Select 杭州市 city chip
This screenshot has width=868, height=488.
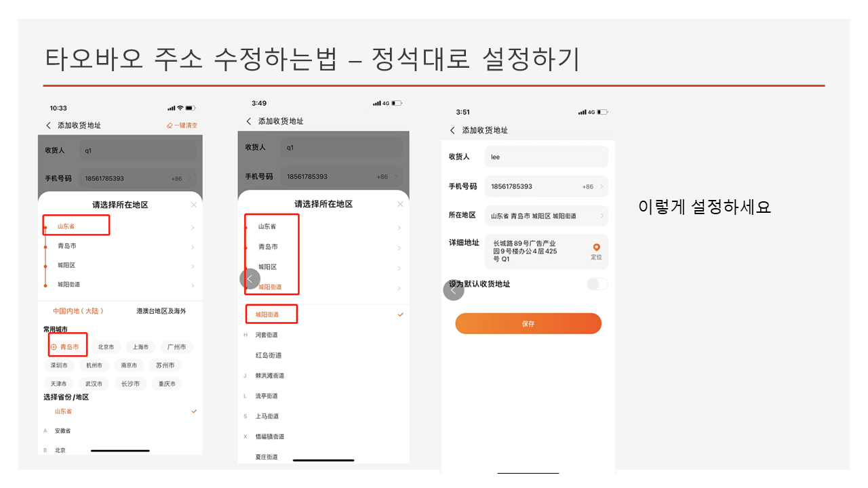coord(94,365)
